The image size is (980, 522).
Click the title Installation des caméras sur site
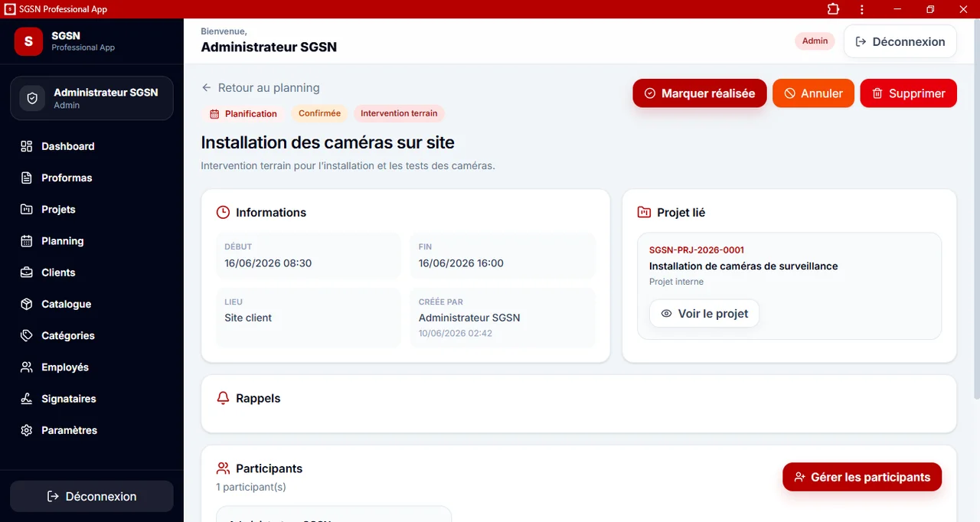pyautogui.click(x=328, y=142)
